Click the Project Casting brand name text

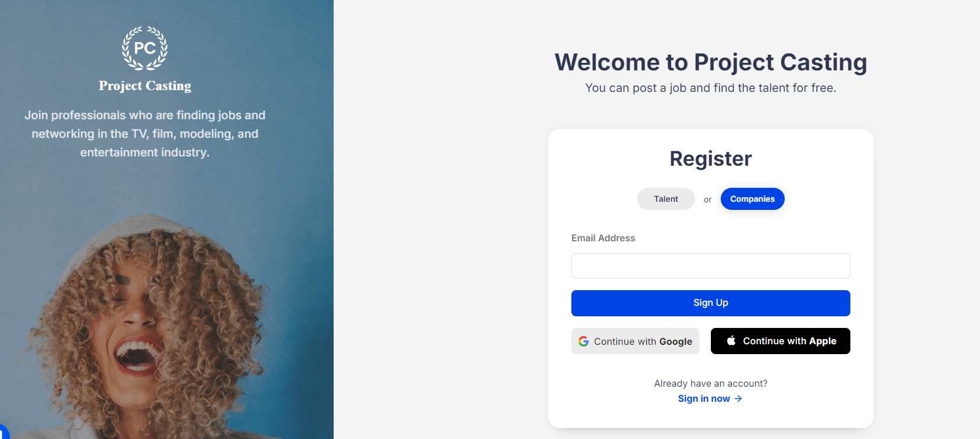145,86
